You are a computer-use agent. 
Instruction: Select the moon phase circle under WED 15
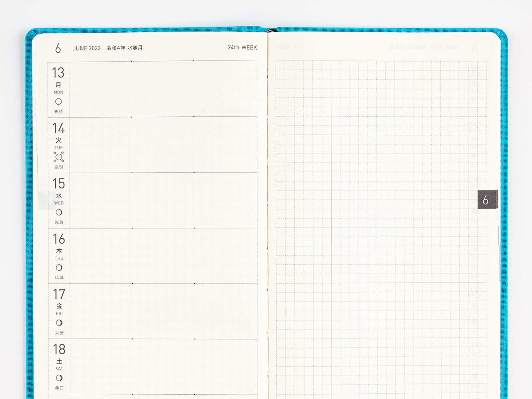59,212
